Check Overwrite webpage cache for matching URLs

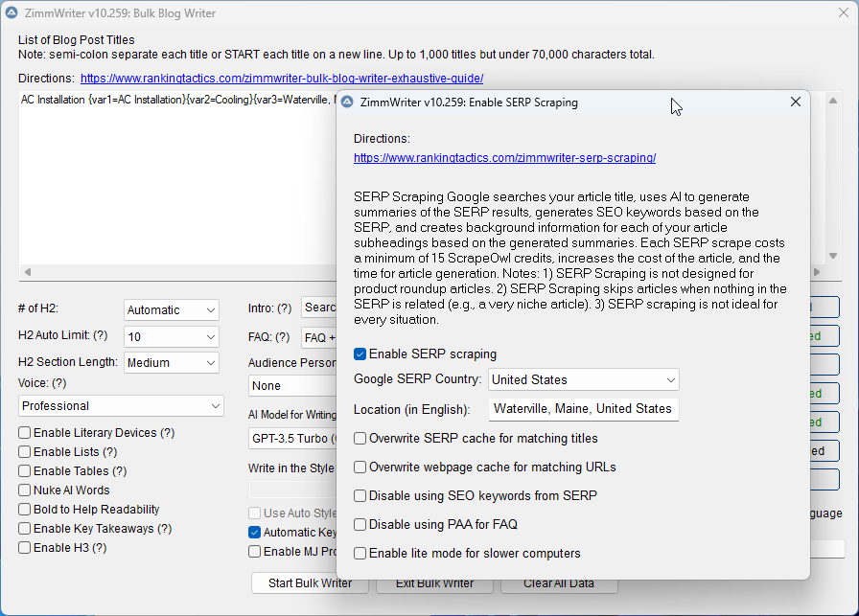[x=360, y=468]
